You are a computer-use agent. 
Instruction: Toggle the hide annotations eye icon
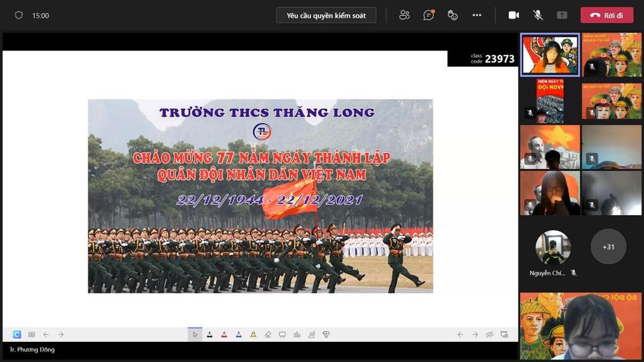(x=489, y=334)
